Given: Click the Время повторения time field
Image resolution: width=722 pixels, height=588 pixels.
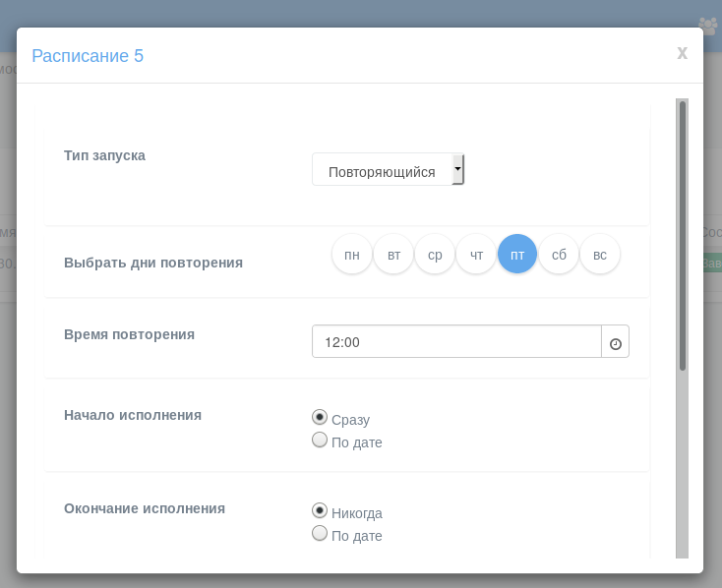Looking at the screenshot, I should pyautogui.click(x=456, y=341).
